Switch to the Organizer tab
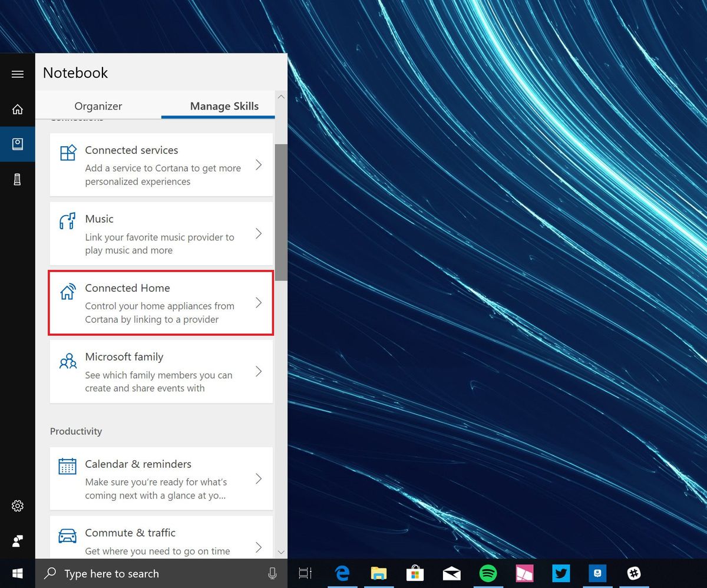 pos(98,106)
